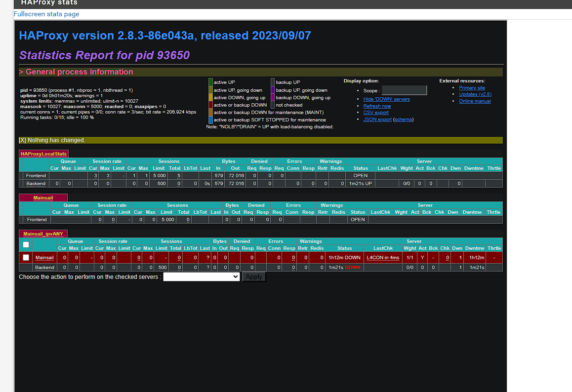This screenshot has height=392, width=572.
Task: Click the not checked legend swatch
Action: click(x=273, y=105)
